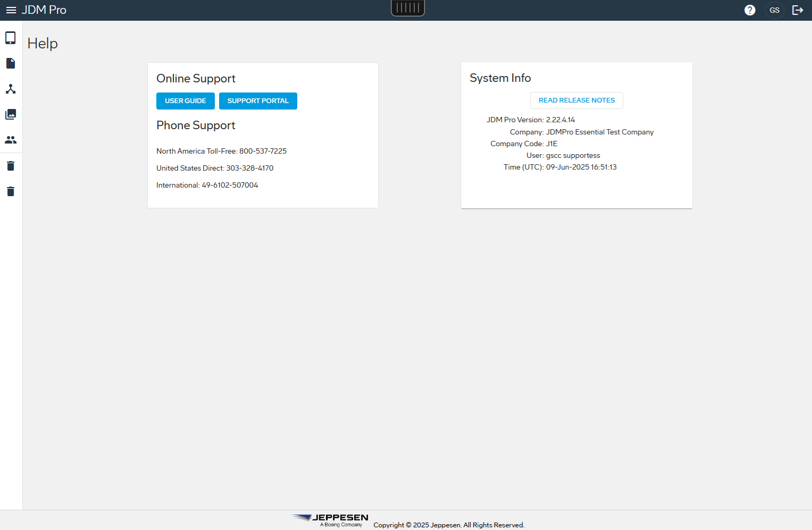Click the North America Toll-Free phone number line

pos(221,151)
